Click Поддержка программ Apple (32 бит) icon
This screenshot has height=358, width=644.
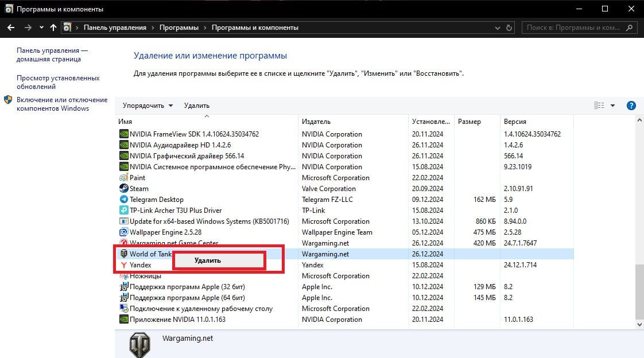pos(123,286)
